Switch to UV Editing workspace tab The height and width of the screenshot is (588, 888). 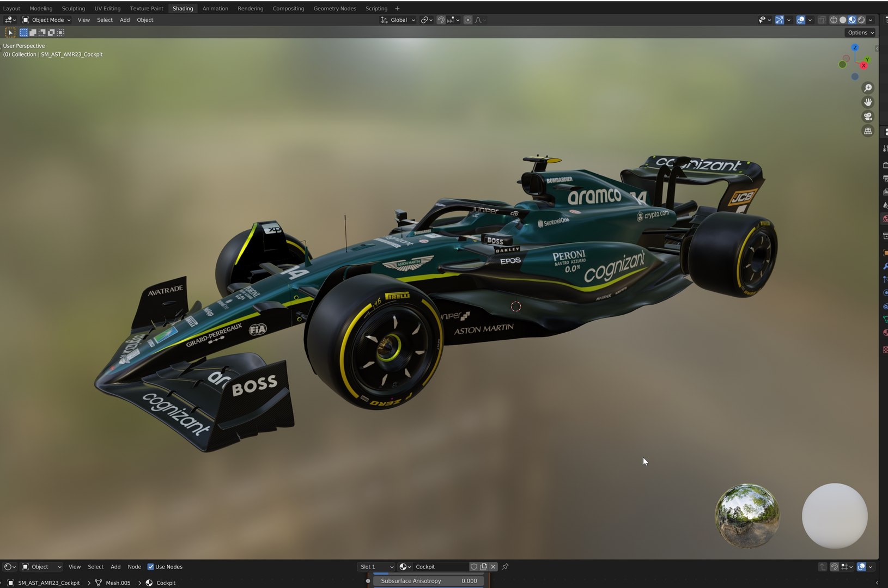click(107, 8)
